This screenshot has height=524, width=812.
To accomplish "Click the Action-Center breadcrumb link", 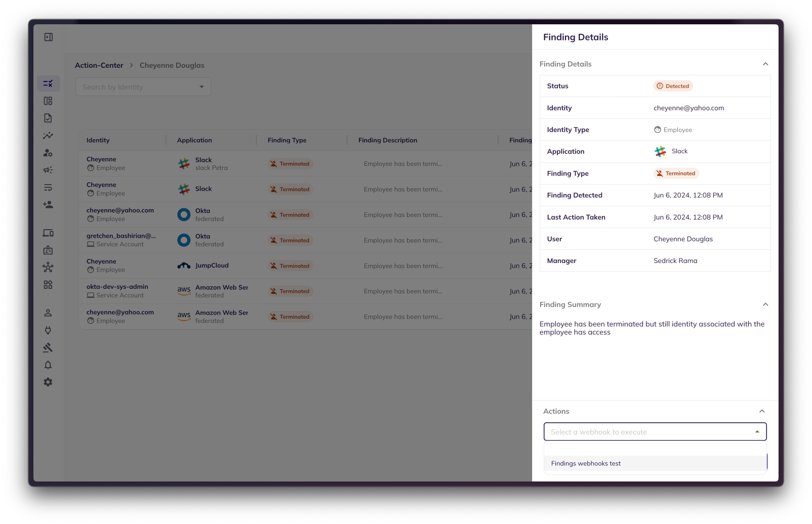I will tap(99, 65).
